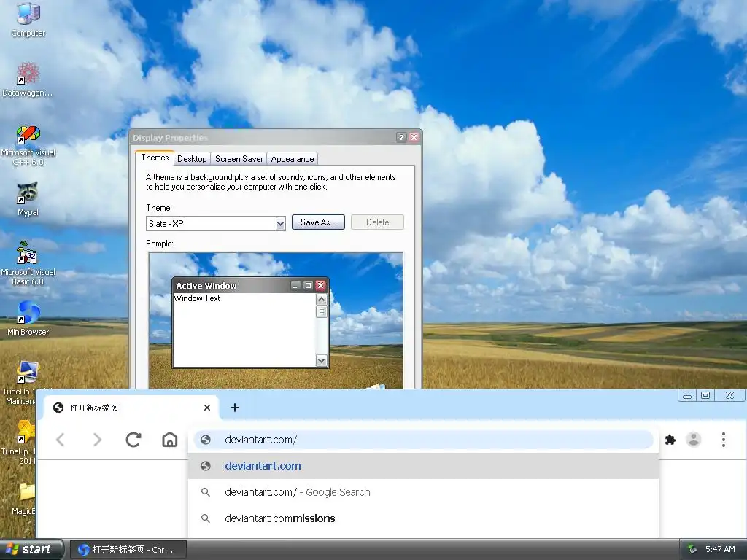Click the sample window scroll down arrow
Image resolution: width=747 pixels, height=560 pixels.
pyautogui.click(x=322, y=361)
